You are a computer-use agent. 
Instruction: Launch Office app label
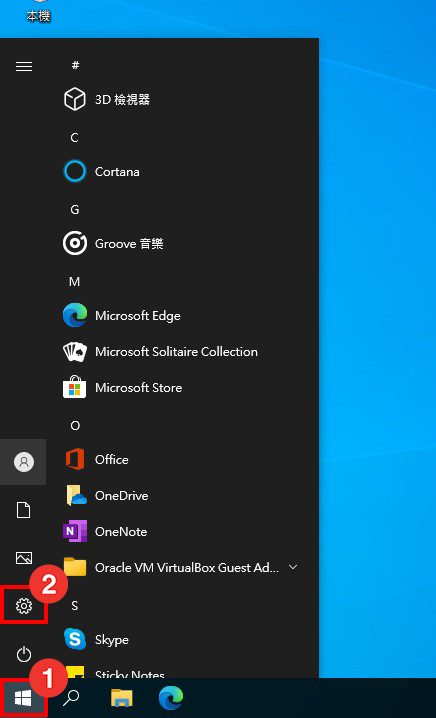click(111, 460)
